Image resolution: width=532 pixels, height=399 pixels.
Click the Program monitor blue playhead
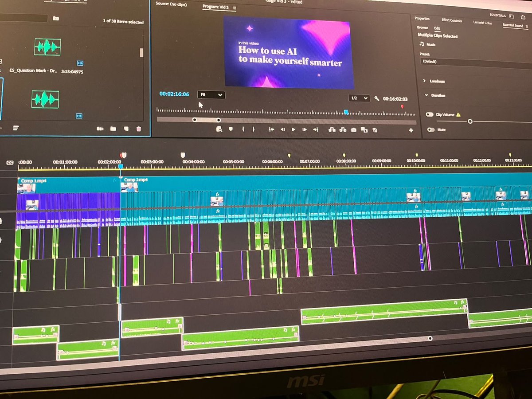[346, 112]
